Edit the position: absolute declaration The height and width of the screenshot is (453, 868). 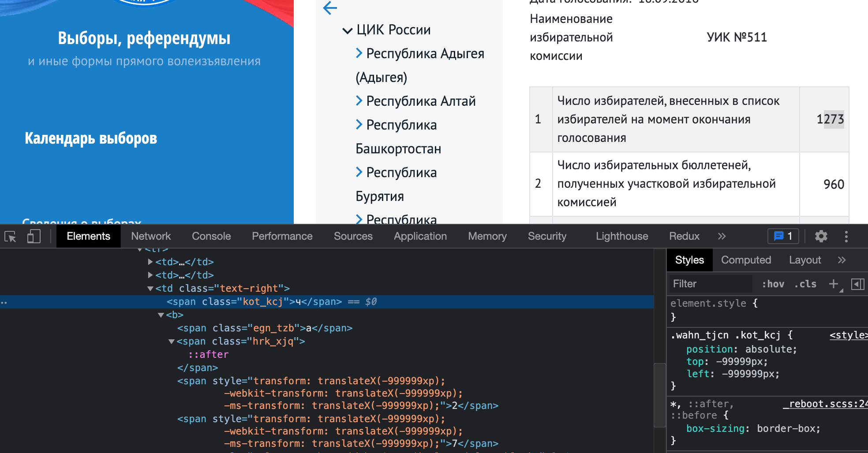point(741,349)
